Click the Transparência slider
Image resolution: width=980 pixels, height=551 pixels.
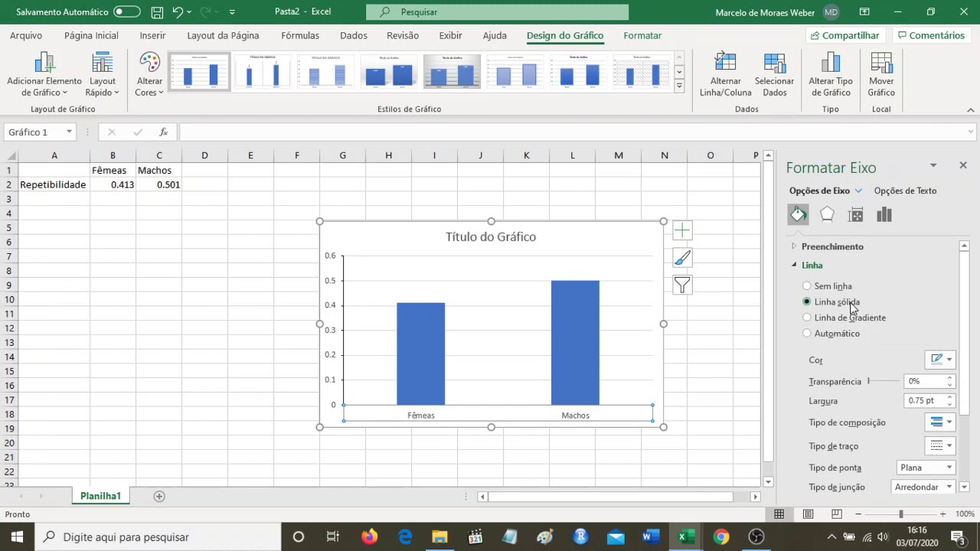[882, 381]
